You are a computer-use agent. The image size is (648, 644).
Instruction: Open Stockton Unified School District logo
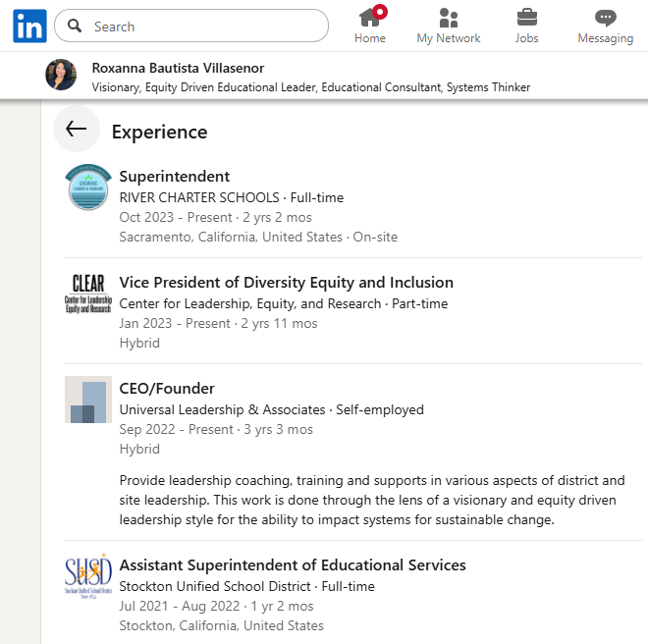[x=88, y=576]
